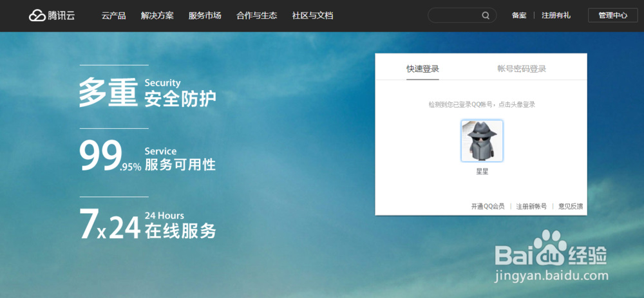
Task: Click the Tencent Cloud logo
Action: pyautogui.click(x=52, y=15)
